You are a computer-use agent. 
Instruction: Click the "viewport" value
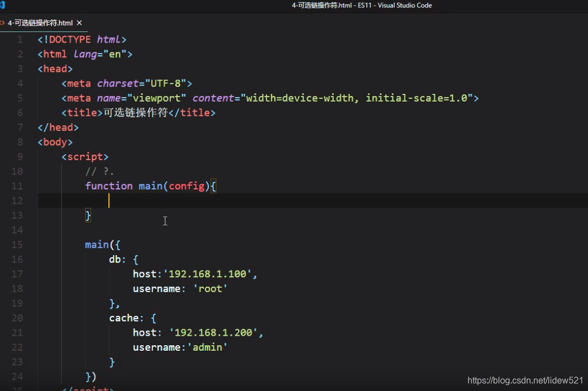(156, 98)
